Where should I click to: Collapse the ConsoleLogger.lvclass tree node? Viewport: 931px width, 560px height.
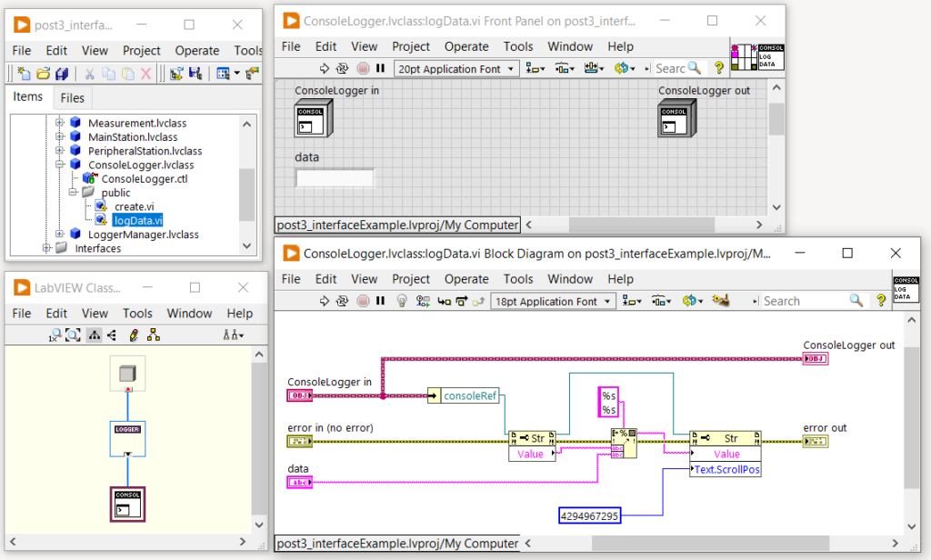click(x=60, y=165)
